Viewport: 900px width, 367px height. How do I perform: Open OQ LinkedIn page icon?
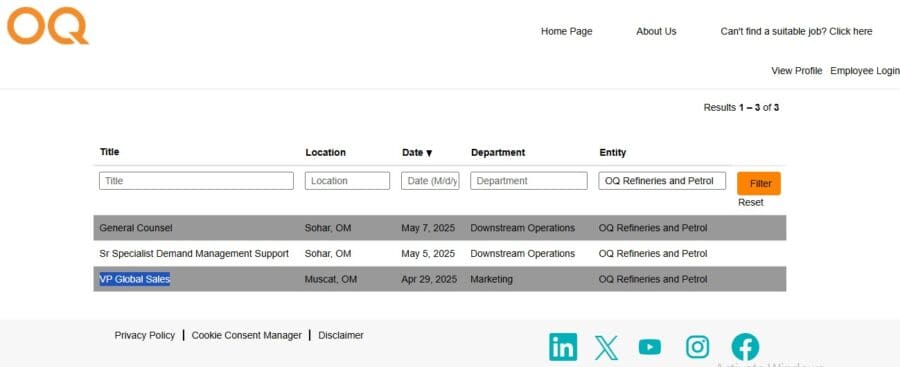pos(563,347)
